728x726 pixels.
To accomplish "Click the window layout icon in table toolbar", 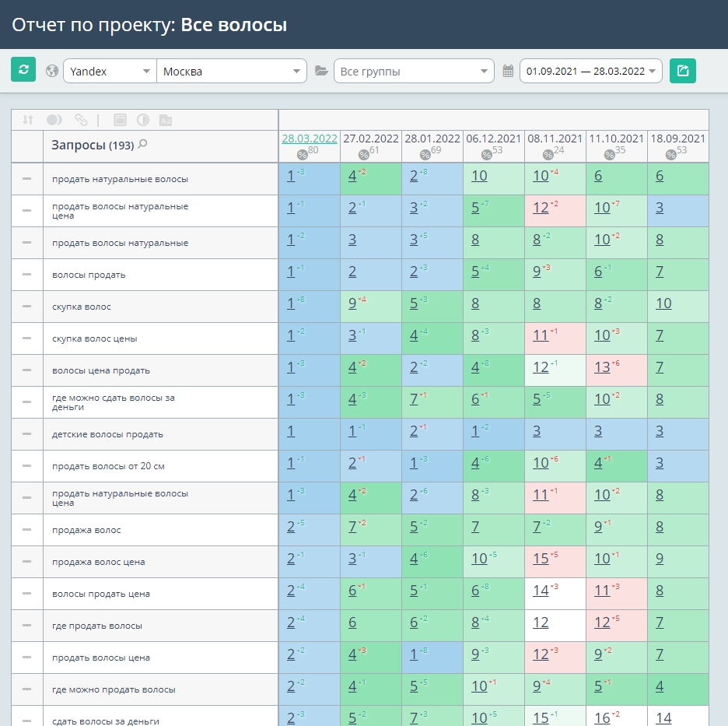I will coord(120,120).
